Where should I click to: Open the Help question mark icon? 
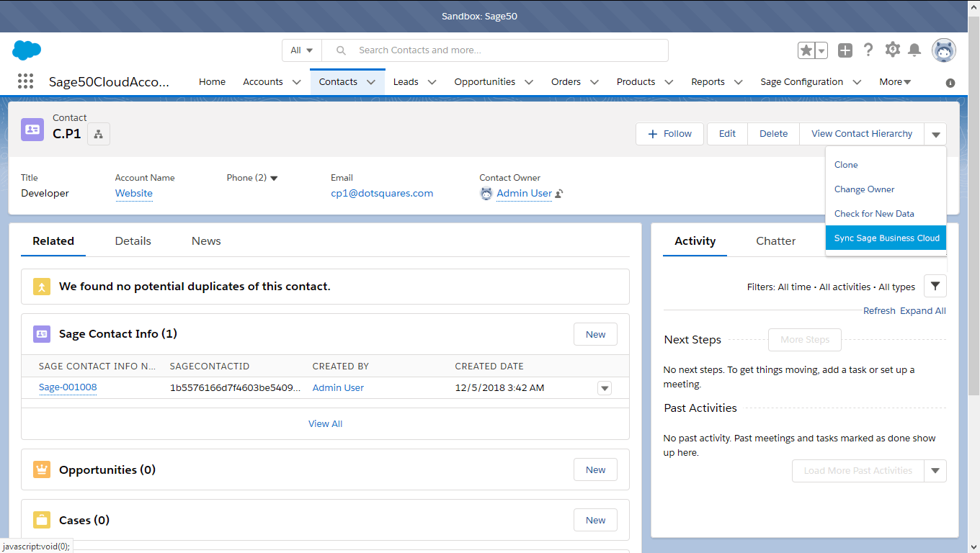click(x=868, y=50)
